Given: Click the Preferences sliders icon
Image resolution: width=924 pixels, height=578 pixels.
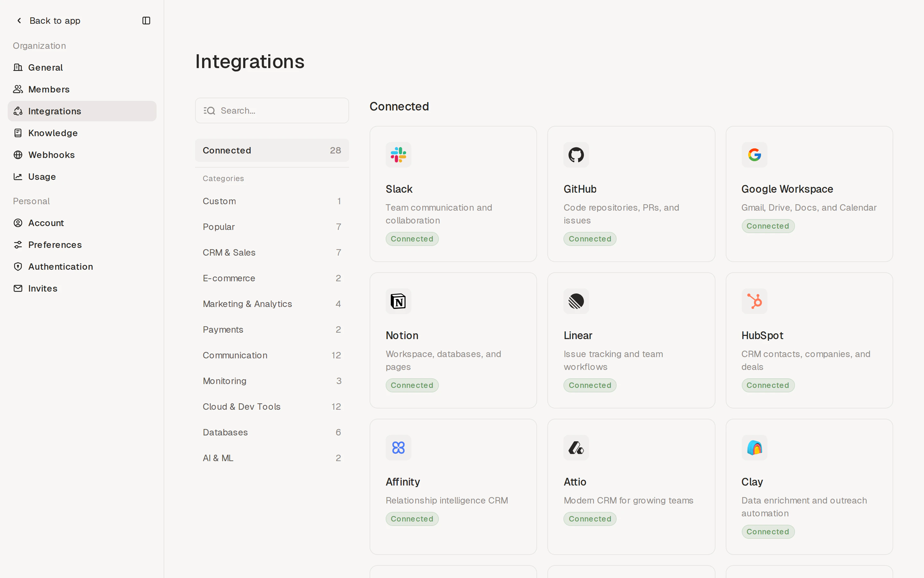Looking at the screenshot, I should 18,245.
